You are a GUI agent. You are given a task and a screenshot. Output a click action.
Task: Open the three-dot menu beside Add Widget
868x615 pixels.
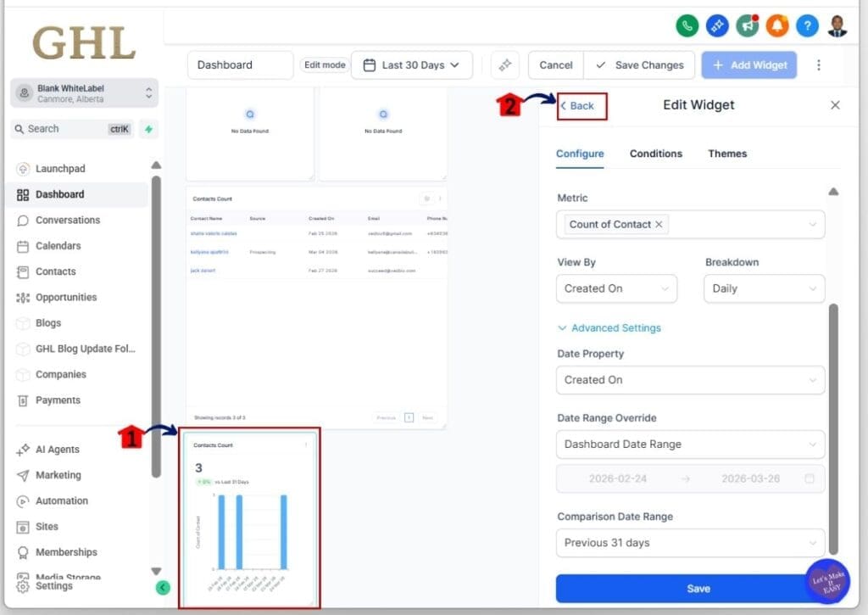[x=817, y=64]
